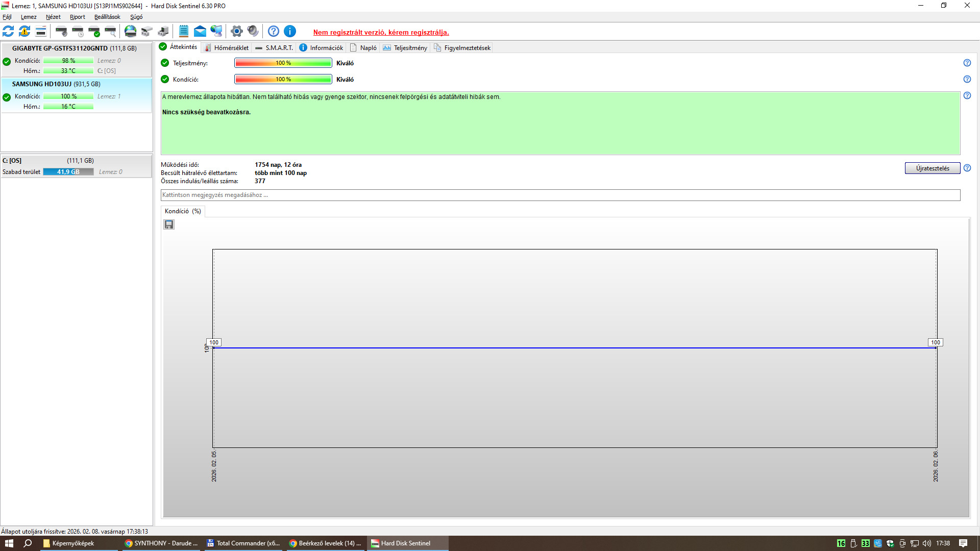Open the Riport menu
Image resolution: width=980 pixels, height=551 pixels.
[77, 17]
